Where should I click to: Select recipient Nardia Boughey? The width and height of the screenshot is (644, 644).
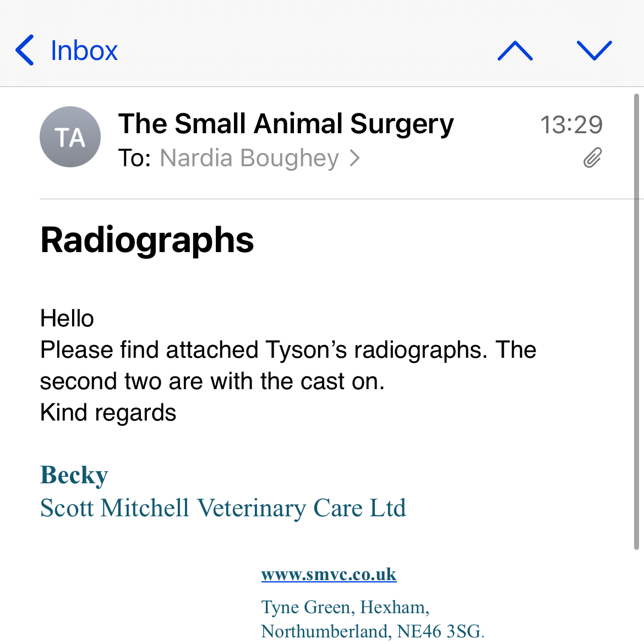(249, 158)
